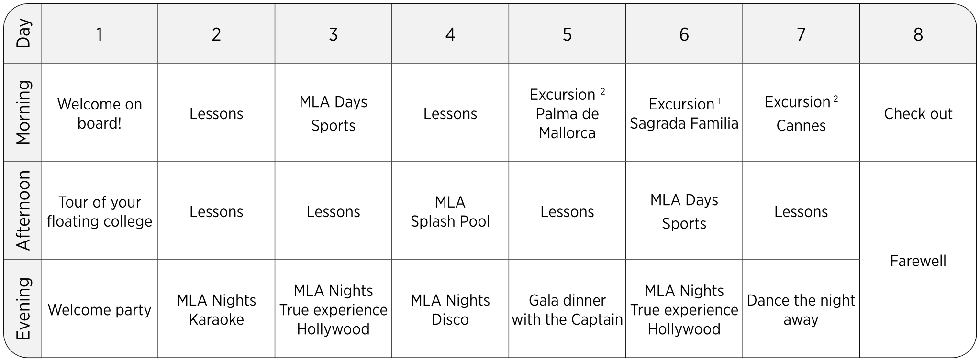Select the Dance the night away cell

coord(801,310)
